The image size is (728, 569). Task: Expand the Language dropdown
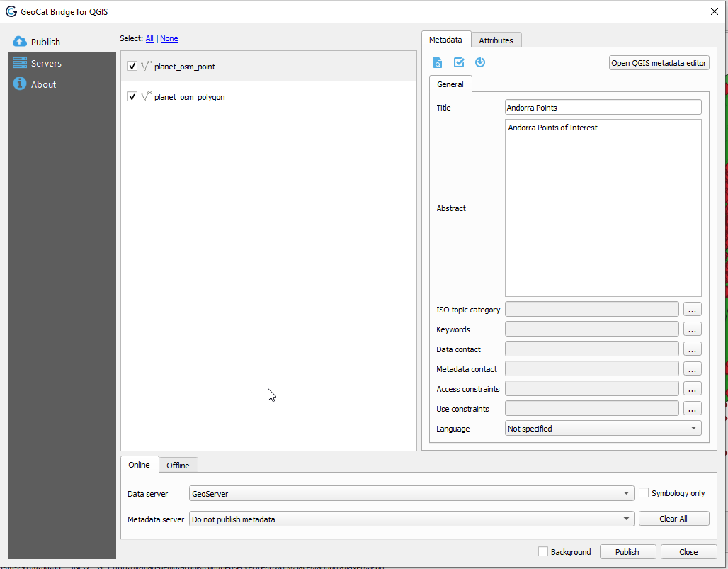click(603, 429)
